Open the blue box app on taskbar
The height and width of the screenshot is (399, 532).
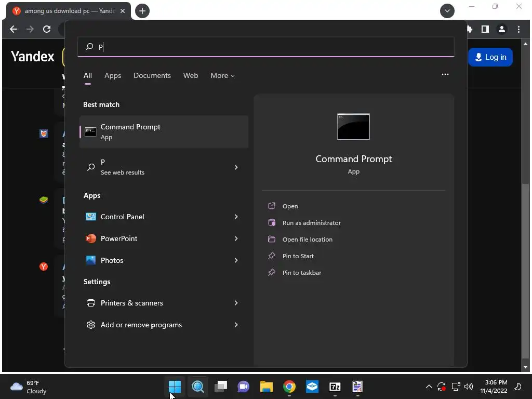312,387
